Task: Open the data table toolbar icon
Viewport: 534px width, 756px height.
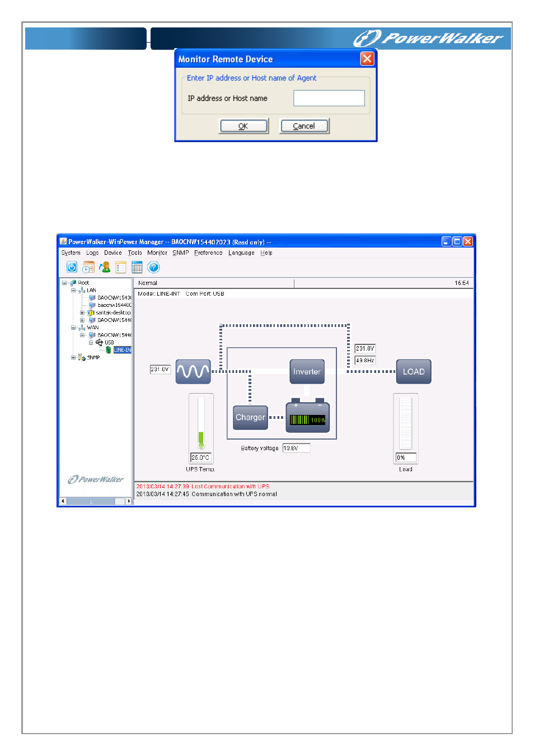Action: coord(137,267)
